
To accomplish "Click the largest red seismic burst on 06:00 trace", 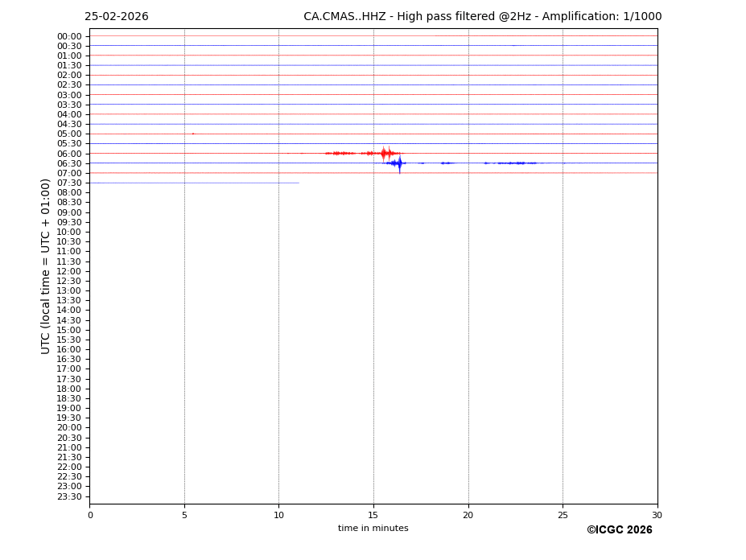I will (384, 153).
